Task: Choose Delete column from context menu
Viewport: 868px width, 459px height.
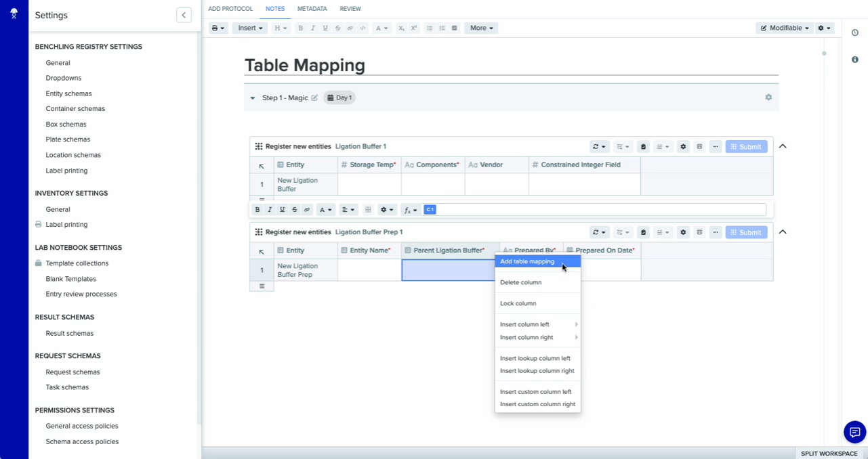Action: pos(537,282)
